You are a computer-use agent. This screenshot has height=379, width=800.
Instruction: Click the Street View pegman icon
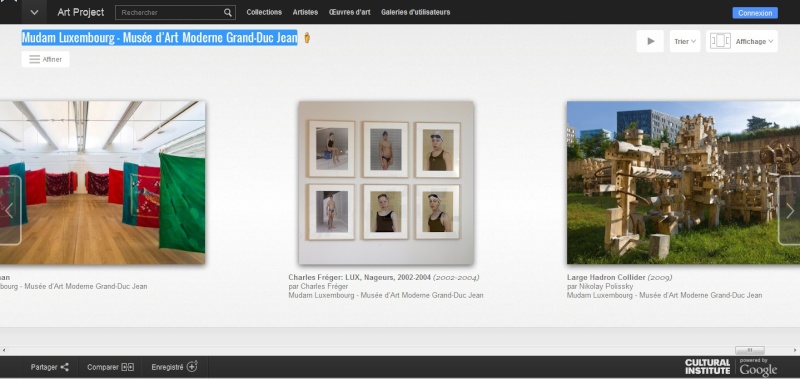coord(307,38)
